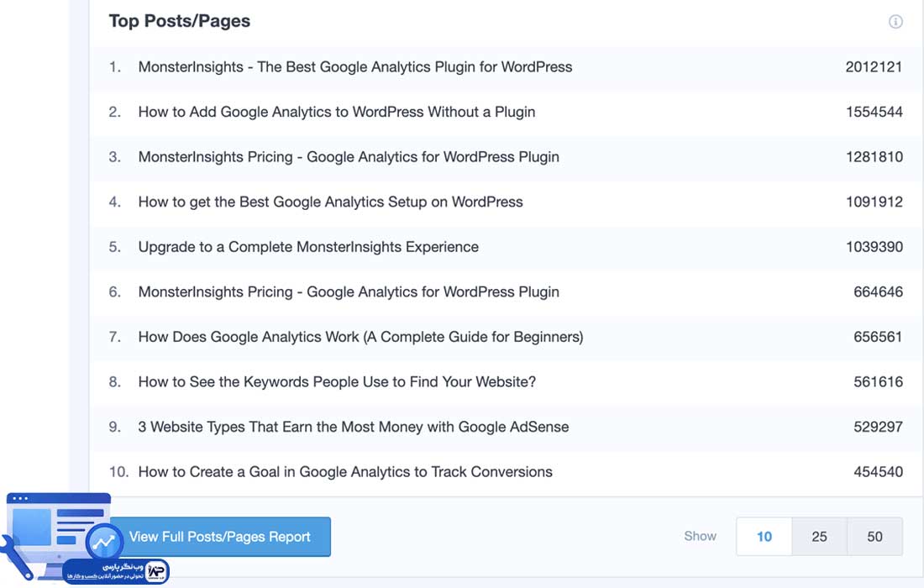Screen dimensions: 924x588
Task: Open Create a Goal to Track Conversions post
Action: pyautogui.click(x=345, y=472)
